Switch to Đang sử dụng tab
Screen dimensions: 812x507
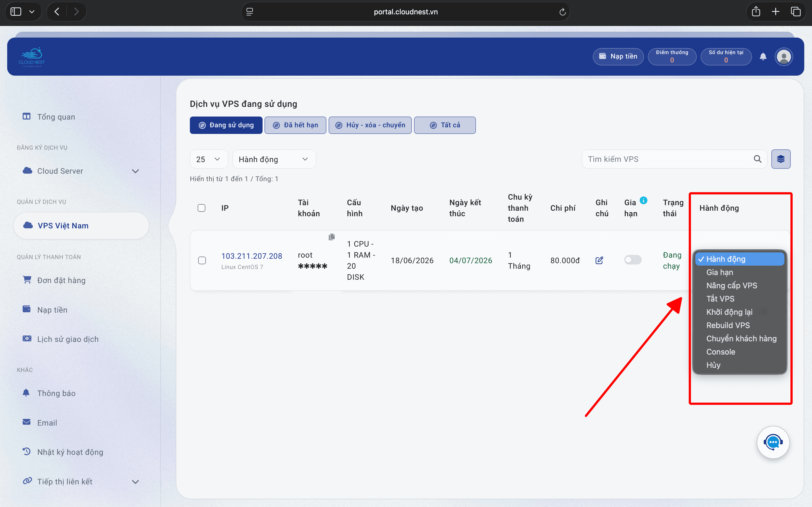pos(226,125)
